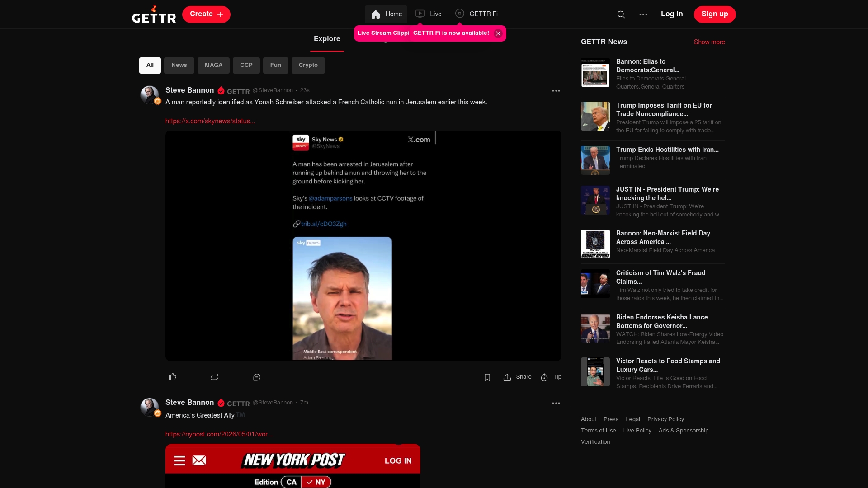Open the GETTR Fi tab
This screenshot has width=868, height=488.
(476, 14)
